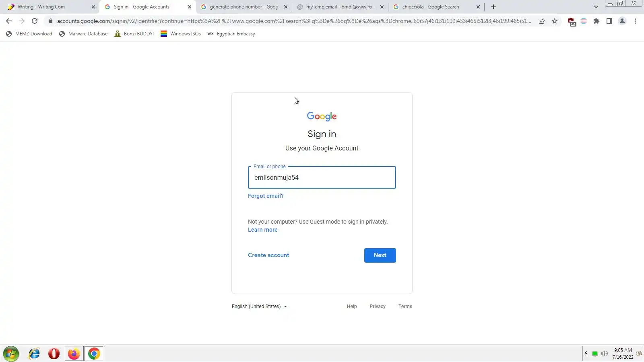This screenshot has height=362, width=644.
Task: Click the Chrome taskbar icon
Action: click(94, 354)
